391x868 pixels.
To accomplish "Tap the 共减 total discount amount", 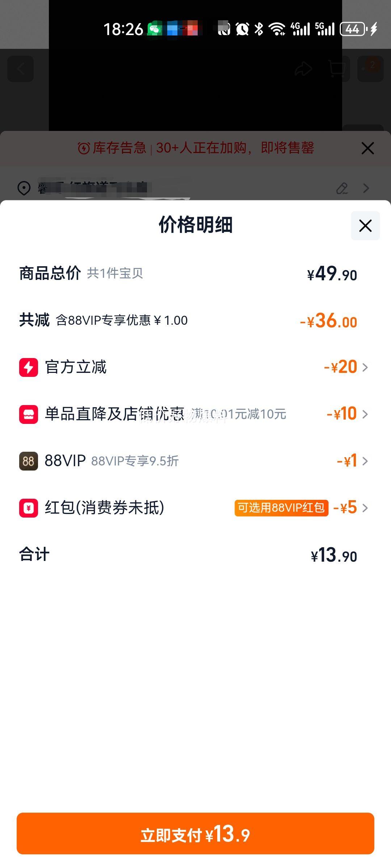I will (x=328, y=321).
